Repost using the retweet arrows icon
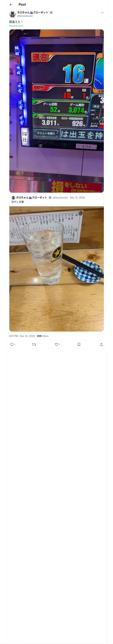 pyautogui.click(x=34, y=344)
